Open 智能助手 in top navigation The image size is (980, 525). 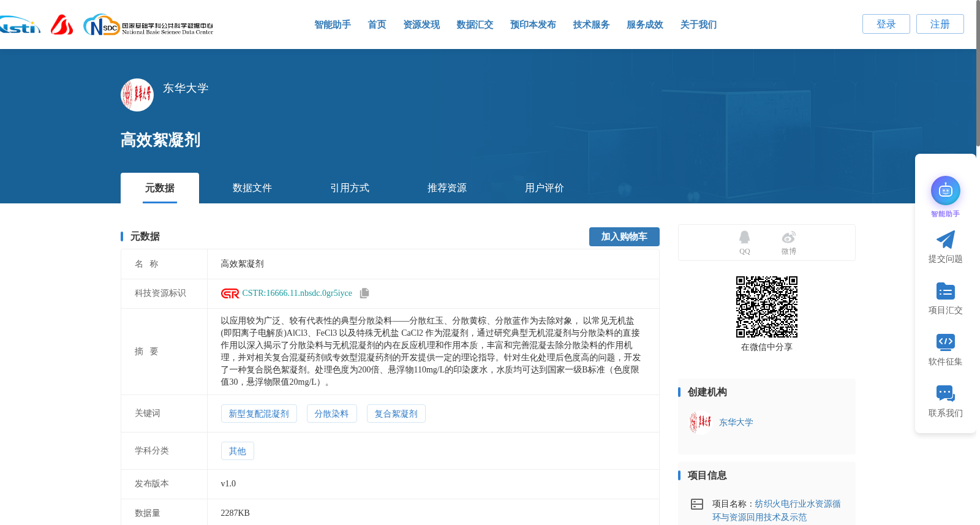[333, 25]
